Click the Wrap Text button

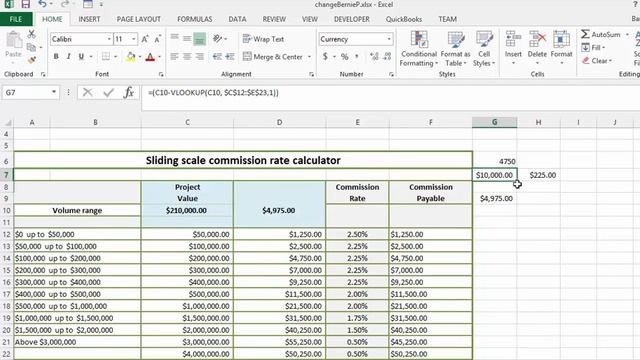263,39
